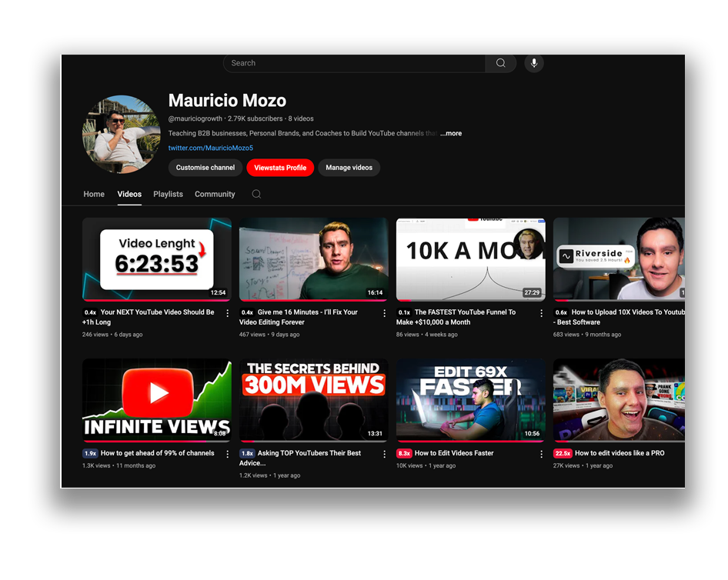The image size is (728, 580).
Task: Open 'How to edit videos like a PRO' title
Action: tap(619, 453)
